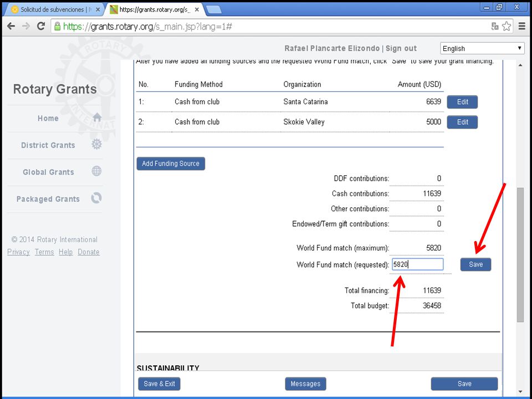Click Rafael Plancarte Elizondo user name
532x399 pixels.
pyautogui.click(x=332, y=49)
